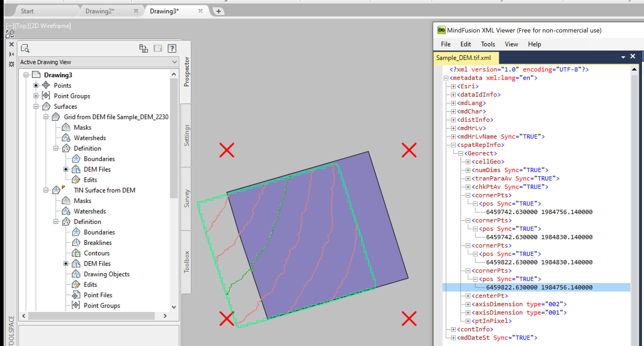Open the Active Drawing View dropdown
The width and height of the screenshot is (644, 346).
(x=174, y=62)
